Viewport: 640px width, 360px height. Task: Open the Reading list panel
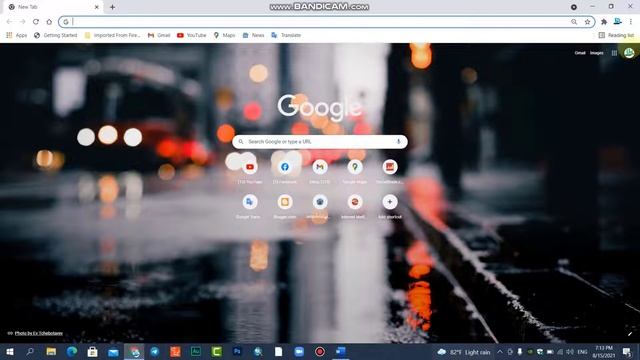tap(616, 36)
